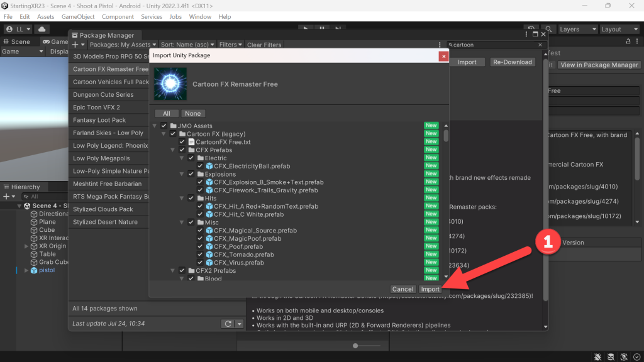Collapse the Explosions folder arrow
644x362 pixels.
pos(182,174)
